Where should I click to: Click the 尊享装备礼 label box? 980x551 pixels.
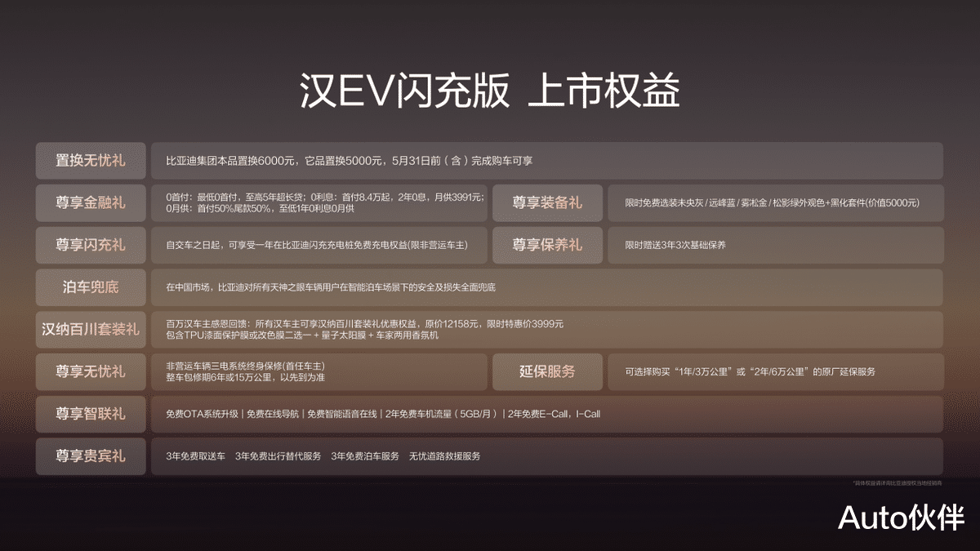pos(547,203)
